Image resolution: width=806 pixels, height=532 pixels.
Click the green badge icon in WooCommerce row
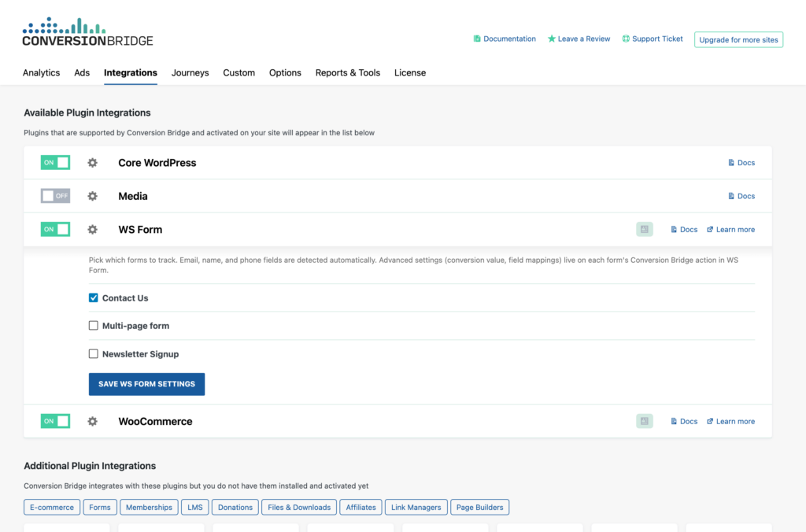(644, 421)
